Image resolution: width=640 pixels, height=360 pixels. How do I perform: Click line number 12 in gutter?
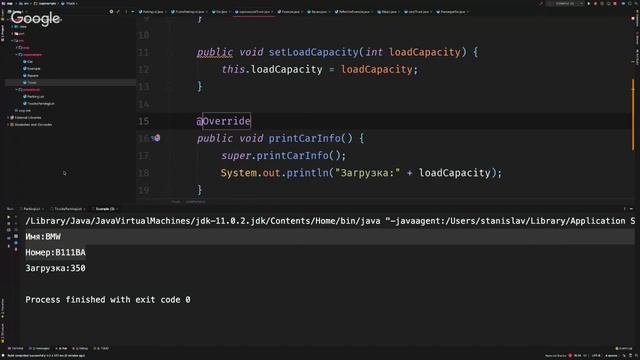143,70
